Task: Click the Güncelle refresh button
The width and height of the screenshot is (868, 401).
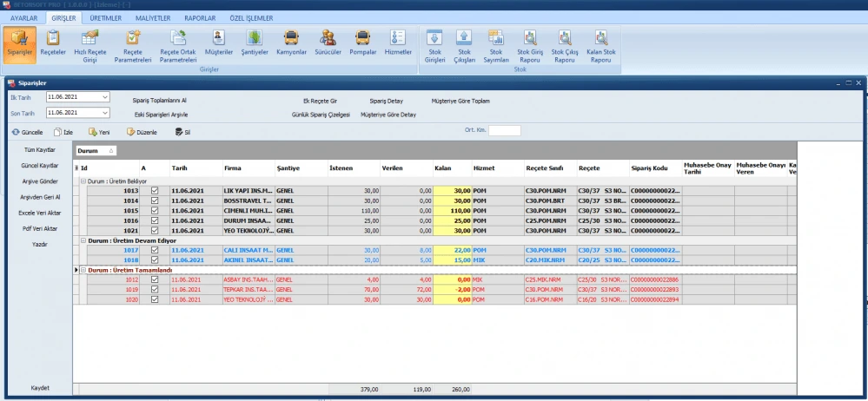Action: [27, 132]
